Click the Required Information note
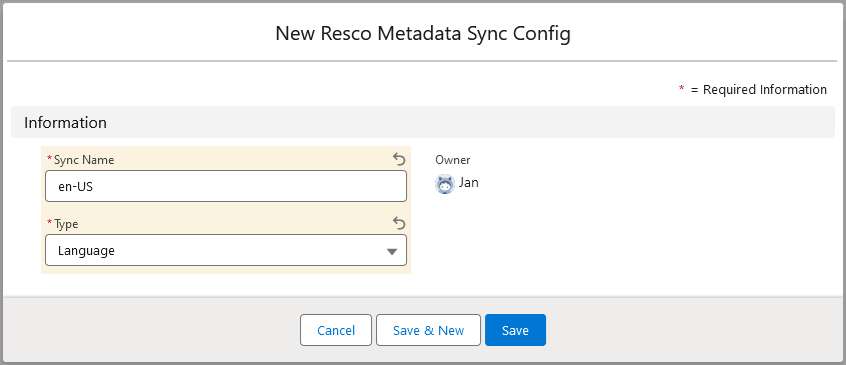 point(753,89)
